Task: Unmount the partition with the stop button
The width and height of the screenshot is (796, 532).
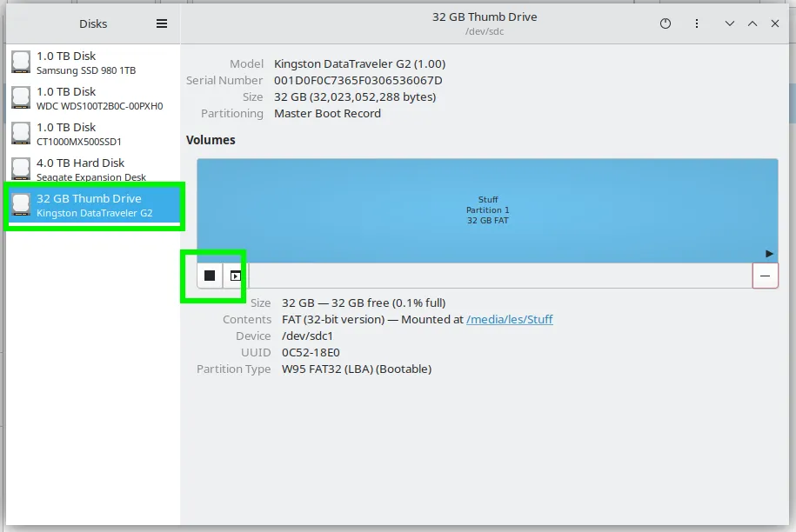Action: tap(210, 276)
